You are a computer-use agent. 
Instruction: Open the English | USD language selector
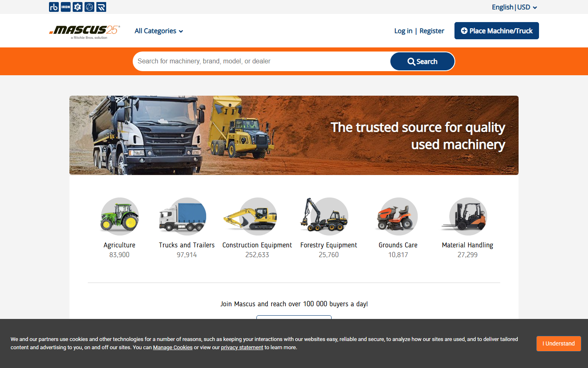[x=514, y=7]
